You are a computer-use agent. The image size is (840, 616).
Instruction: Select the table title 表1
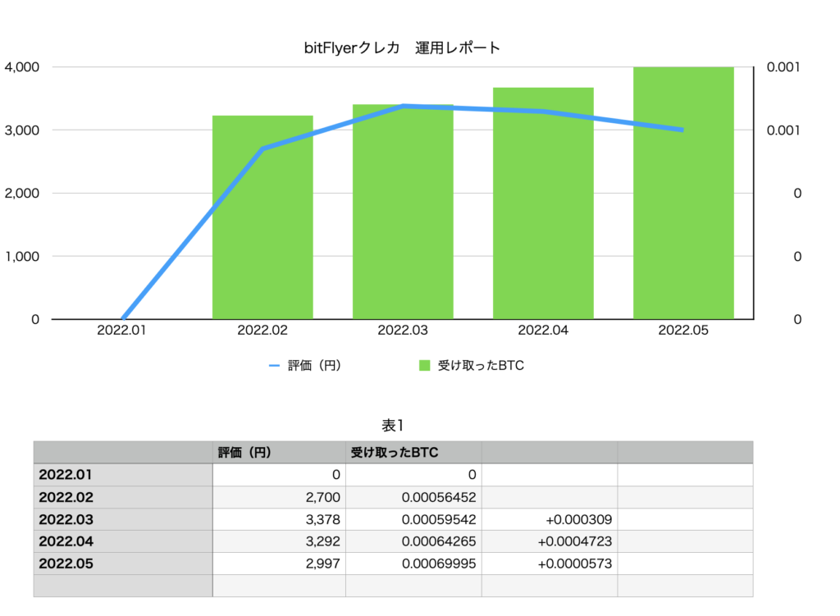[393, 426]
